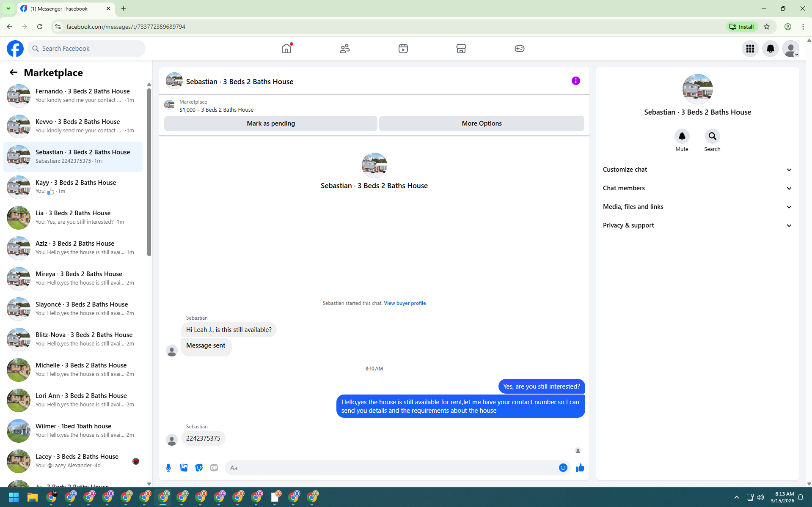Open the Marketplace storefront icon
Viewport: 812px width, 507px height.
(x=461, y=49)
